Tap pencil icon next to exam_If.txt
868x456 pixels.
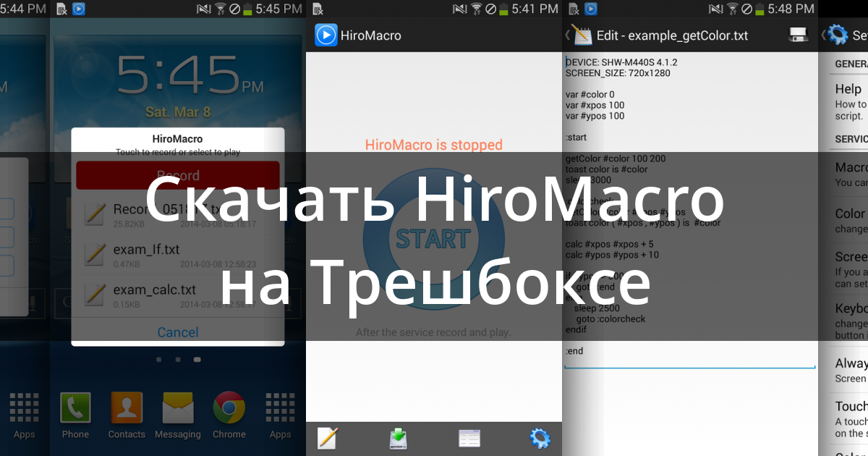(x=95, y=254)
